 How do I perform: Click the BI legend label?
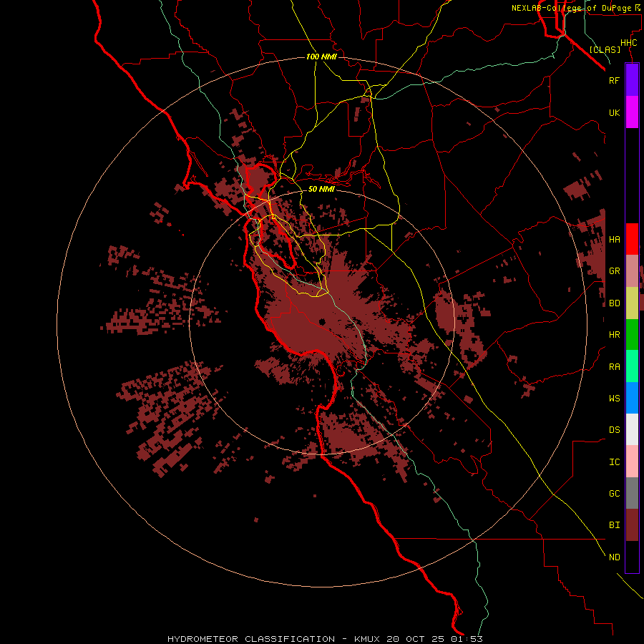click(x=614, y=525)
